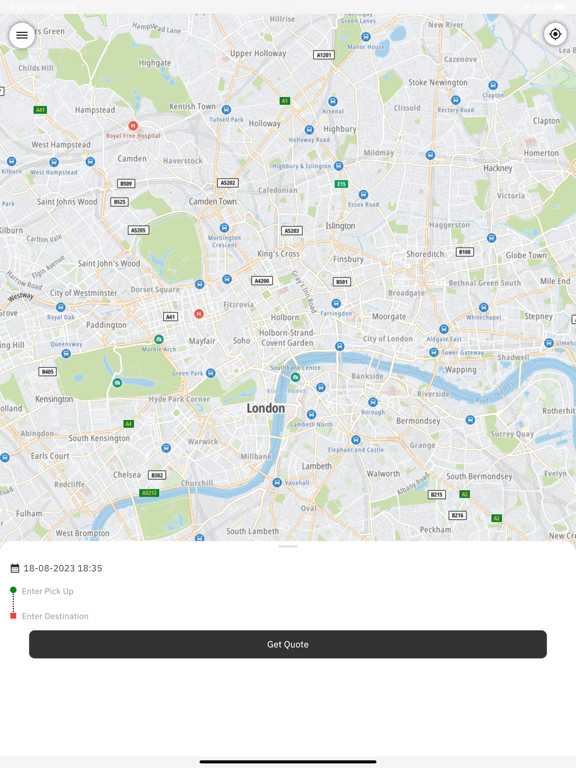
Task: Tap the Essex Road station icon
Action: tap(363, 194)
